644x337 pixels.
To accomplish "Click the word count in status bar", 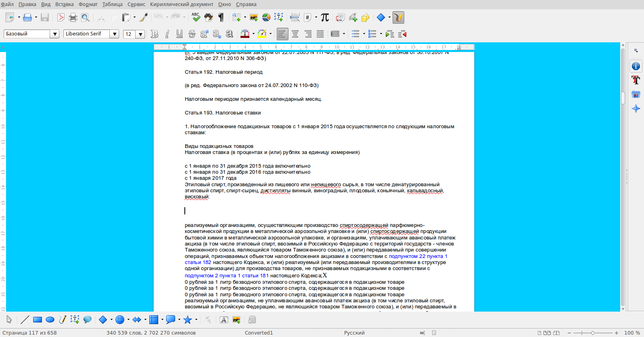I will tap(151, 333).
